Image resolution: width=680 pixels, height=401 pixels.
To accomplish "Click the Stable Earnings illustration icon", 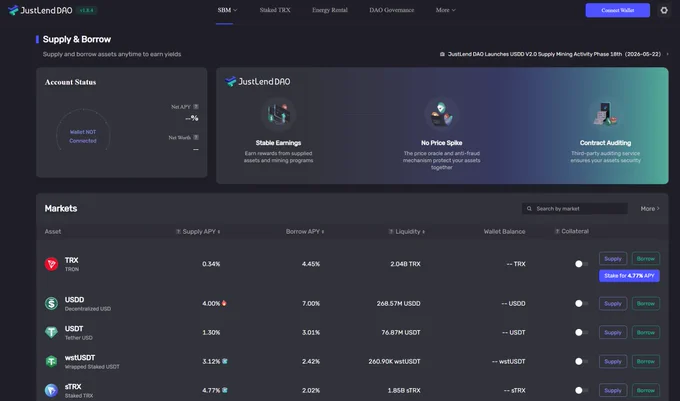I will [278, 114].
